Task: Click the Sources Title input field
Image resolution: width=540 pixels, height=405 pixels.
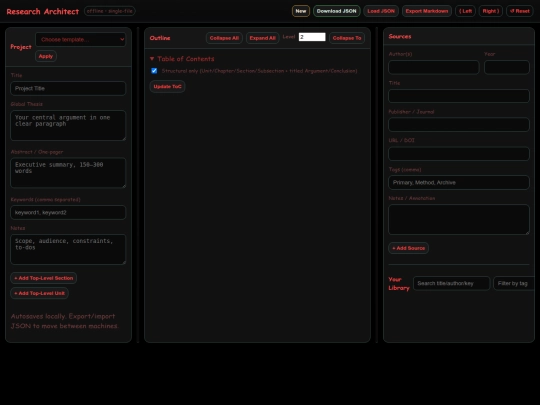Action: [459, 96]
